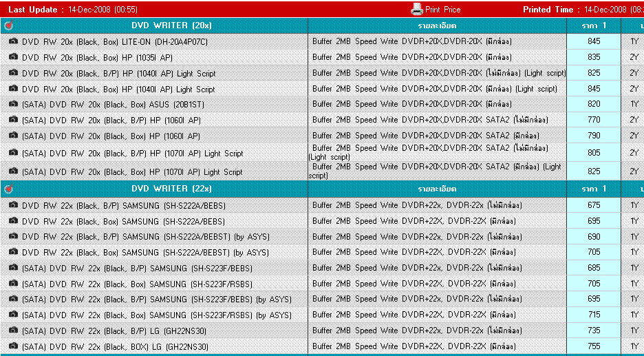Viewport: 644px width, 356px height.
Task: Click the Printed Time label
Action: coord(551,10)
